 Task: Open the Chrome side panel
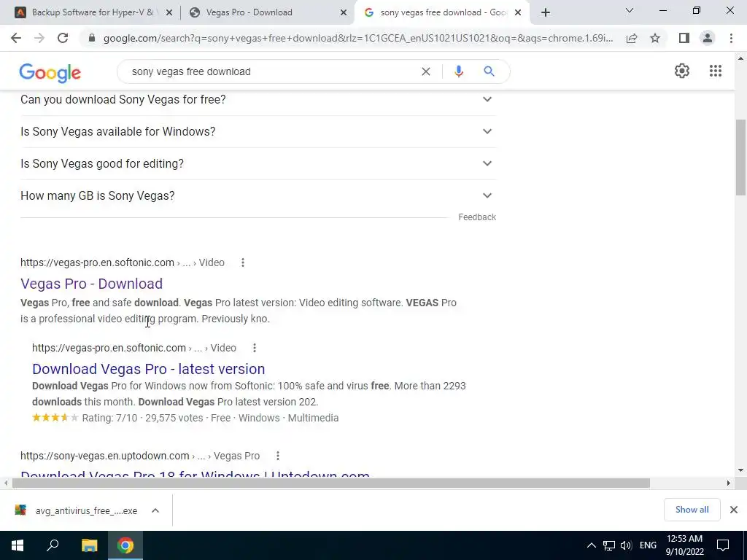click(684, 38)
